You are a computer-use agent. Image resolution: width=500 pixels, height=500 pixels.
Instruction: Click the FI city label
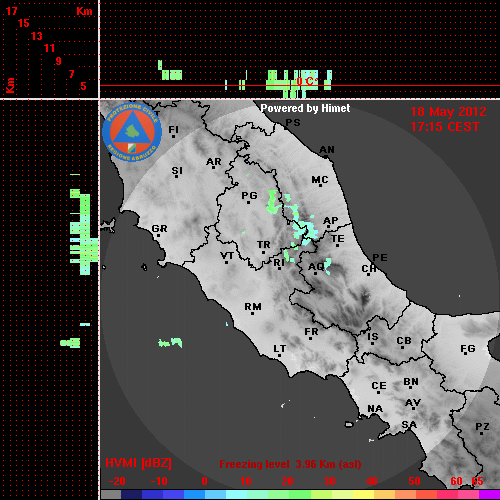173,129
